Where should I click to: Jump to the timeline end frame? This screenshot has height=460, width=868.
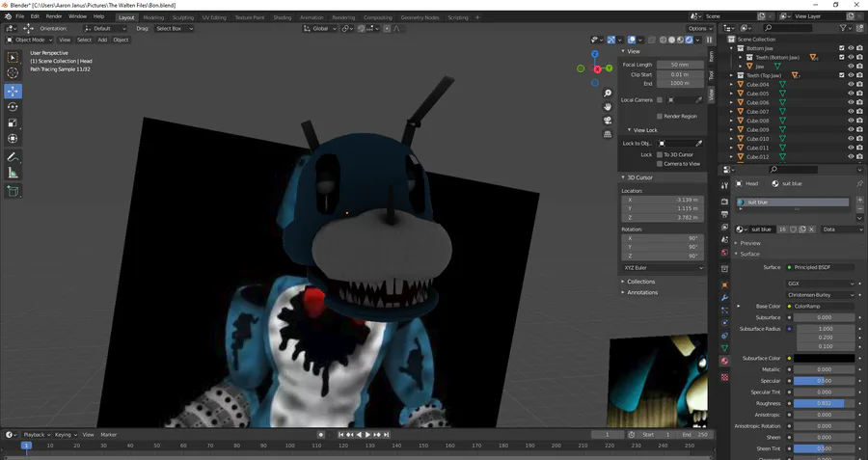387,435
